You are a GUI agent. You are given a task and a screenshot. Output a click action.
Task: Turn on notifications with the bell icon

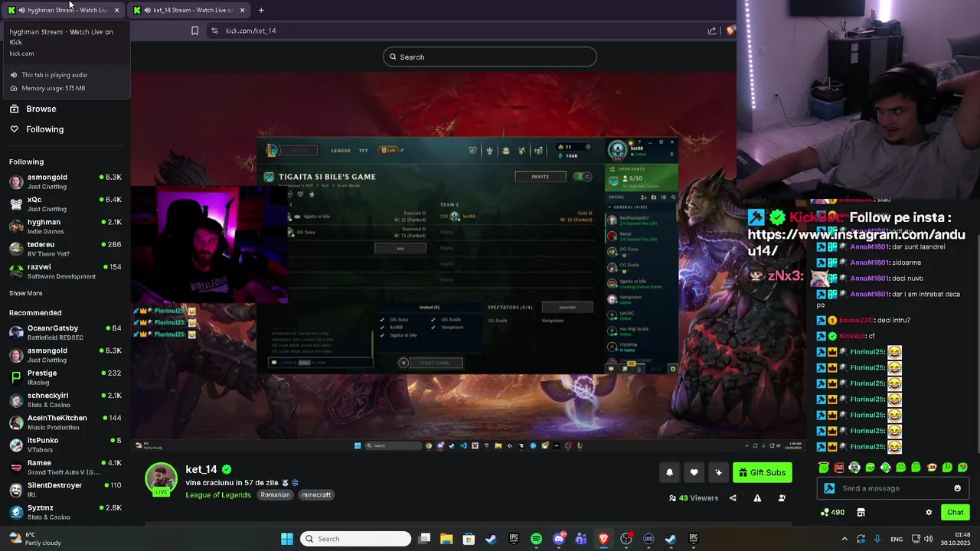point(669,472)
